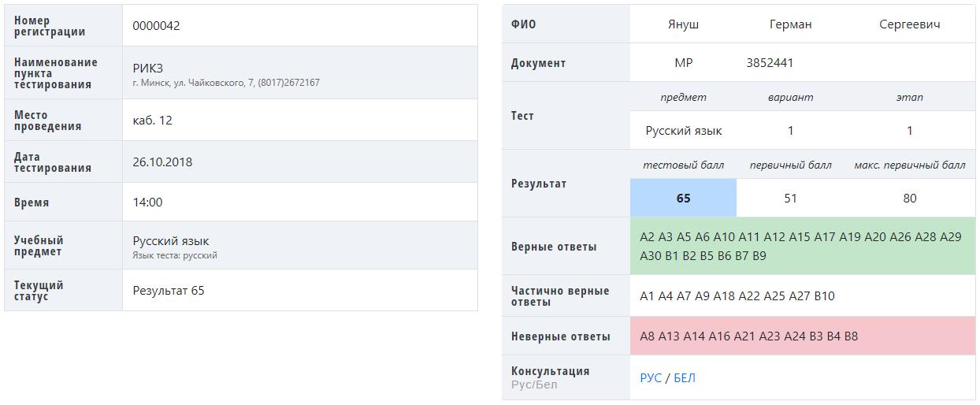Screen dimensions: 980x405
Task: Click the testing date 26.10.2018
Action: click(x=162, y=162)
